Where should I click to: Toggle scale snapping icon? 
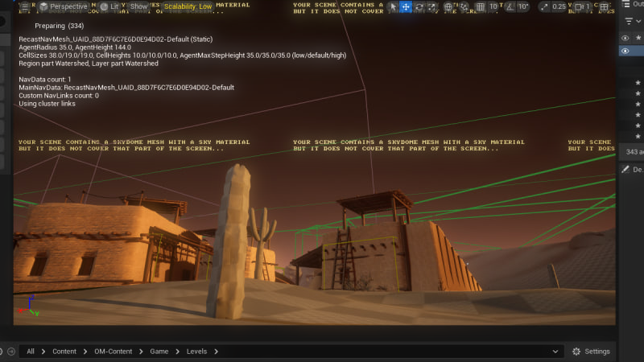pos(543,6)
